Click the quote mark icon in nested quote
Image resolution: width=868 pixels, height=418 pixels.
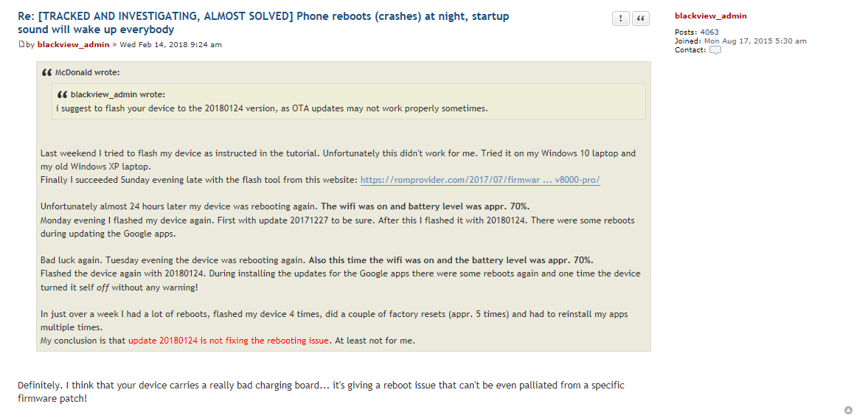62,94
